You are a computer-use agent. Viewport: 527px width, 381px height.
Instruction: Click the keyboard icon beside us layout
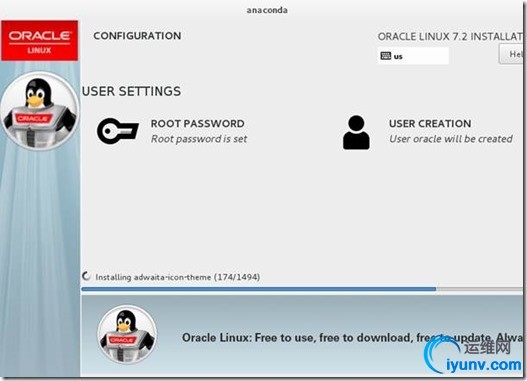(386, 56)
